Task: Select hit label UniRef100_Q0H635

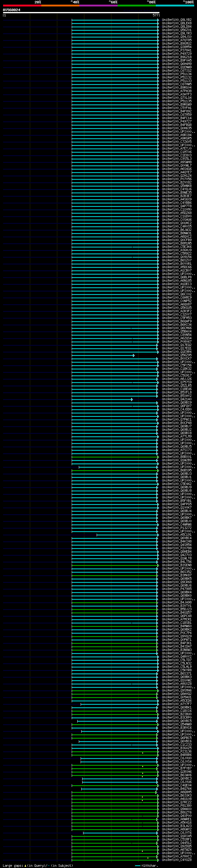Action: tap(176, 128)
